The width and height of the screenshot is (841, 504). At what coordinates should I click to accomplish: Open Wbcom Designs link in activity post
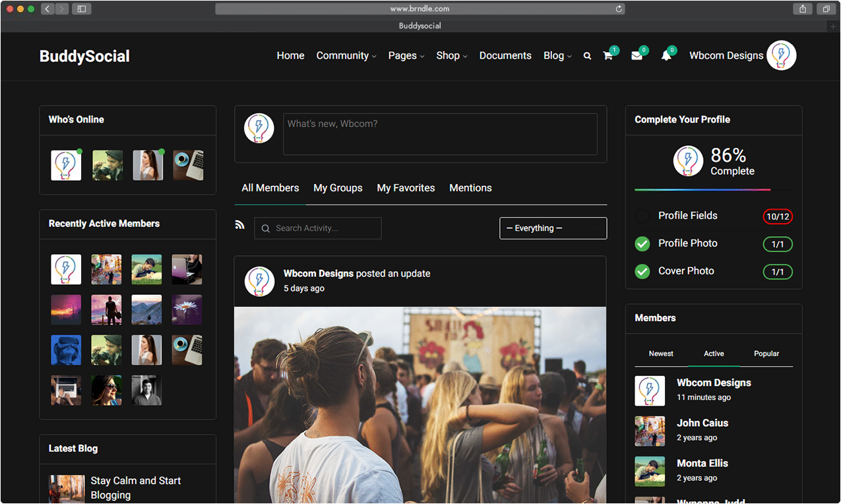[x=319, y=273]
